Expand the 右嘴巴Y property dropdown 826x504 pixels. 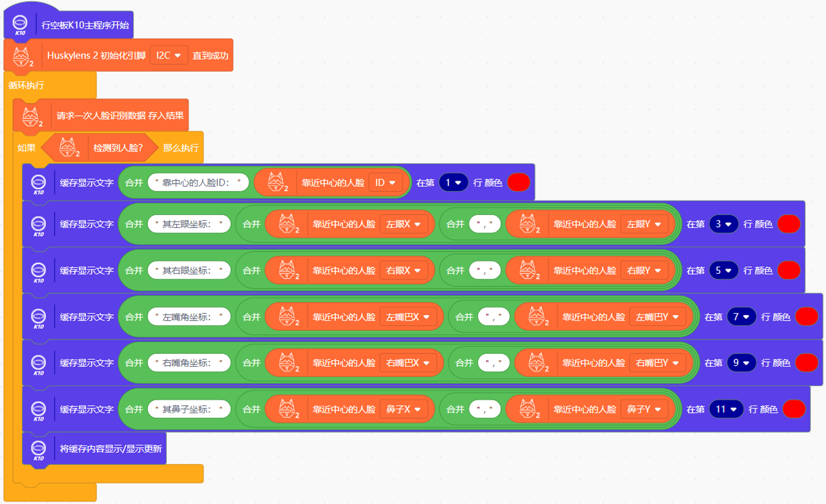point(657,363)
